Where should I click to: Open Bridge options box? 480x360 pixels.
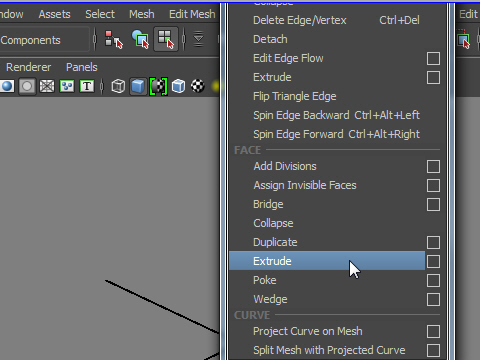point(433,205)
